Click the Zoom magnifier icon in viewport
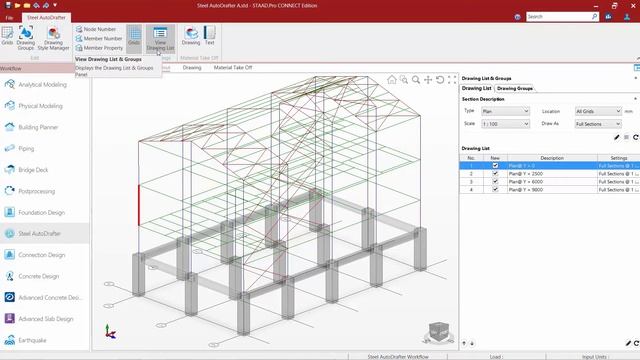Viewport: 640px width, 360px height. (x=416, y=80)
